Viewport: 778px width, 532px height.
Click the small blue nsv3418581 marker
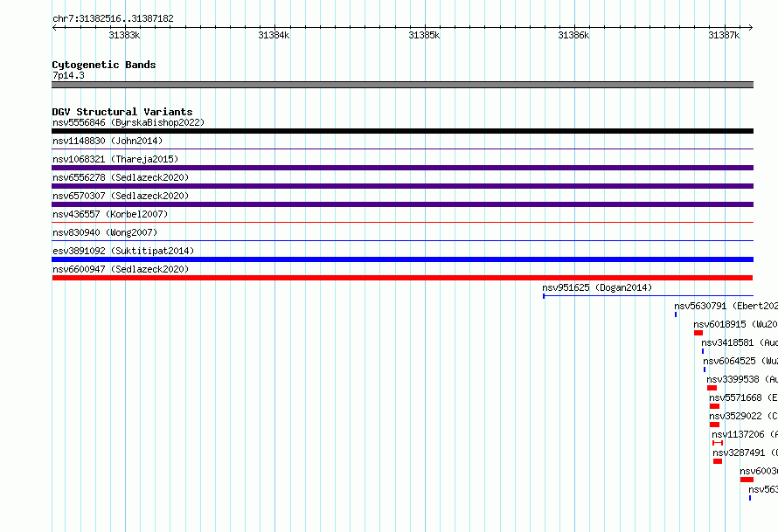pos(703,351)
